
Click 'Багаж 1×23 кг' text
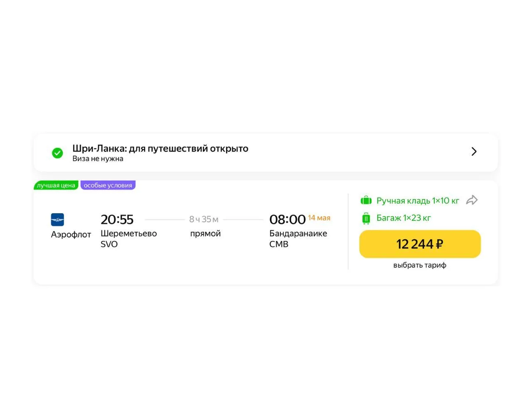(x=404, y=218)
